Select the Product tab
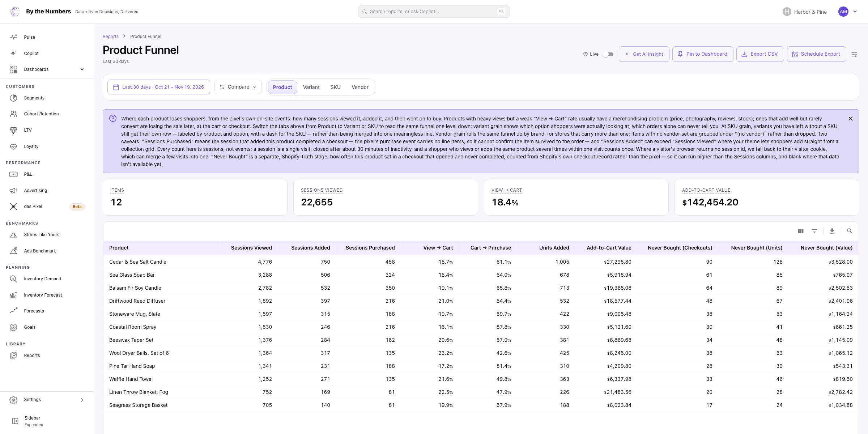868x434 pixels. point(282,87)
